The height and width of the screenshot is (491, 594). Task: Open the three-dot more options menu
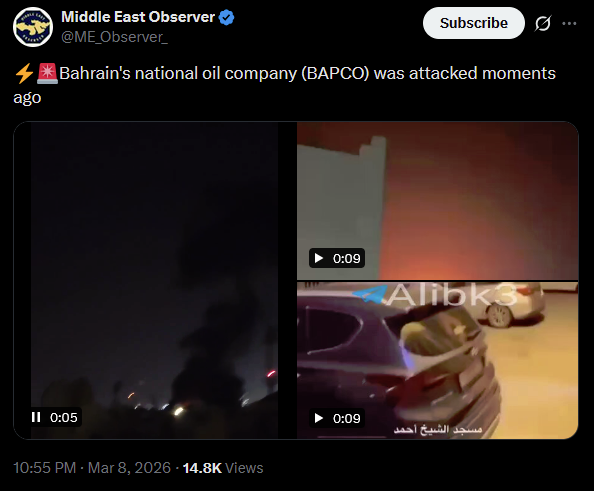[569, 23]
